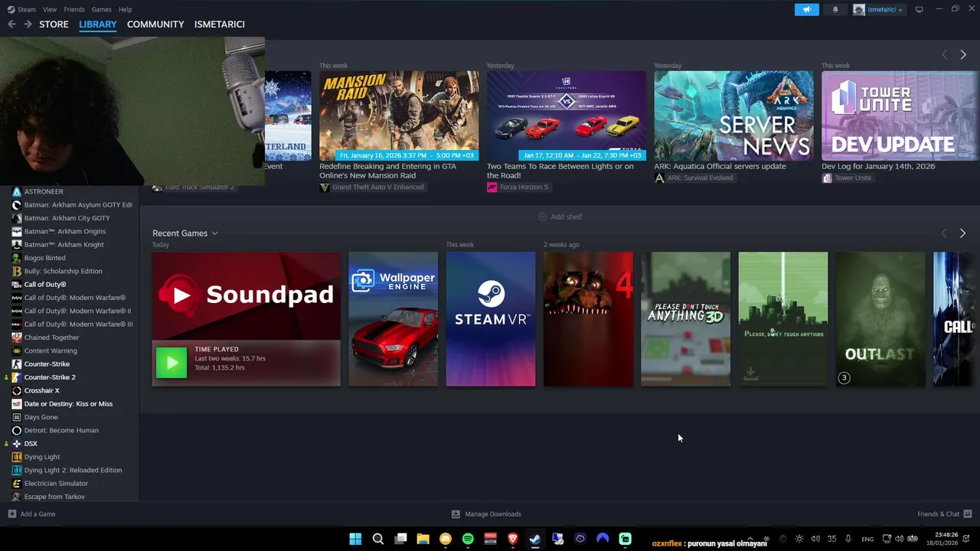Open the ismetarici account dropdown
The image size is (980, 551).
(879, 9)
